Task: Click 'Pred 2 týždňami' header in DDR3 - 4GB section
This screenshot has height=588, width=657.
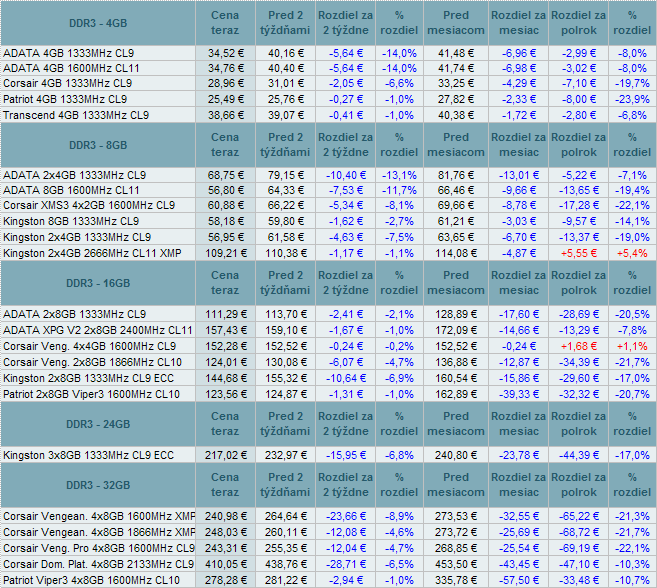Action: click(x=285, y=23)
